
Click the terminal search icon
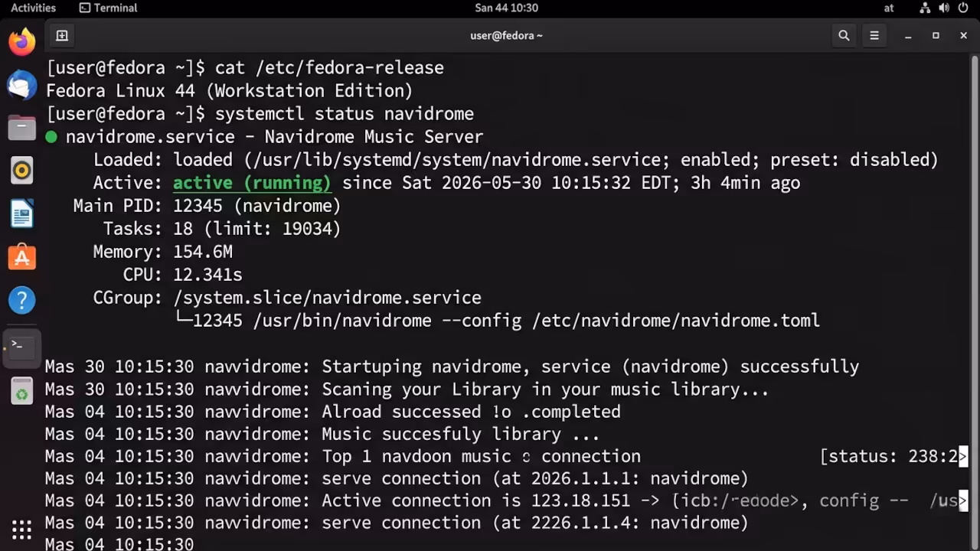[844, 35]
